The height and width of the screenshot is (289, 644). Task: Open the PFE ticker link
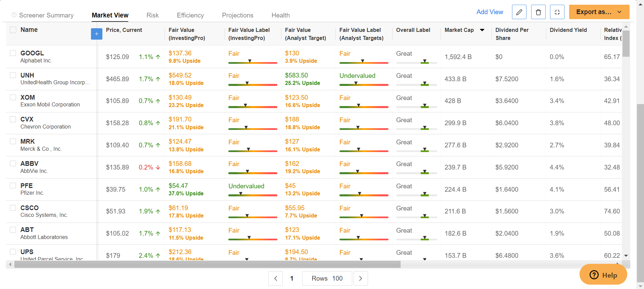click(x=27, y=186)
